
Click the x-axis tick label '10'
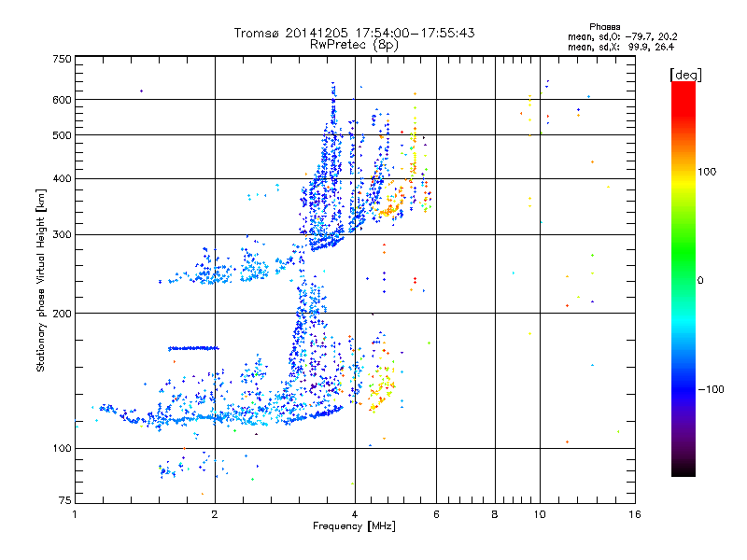coord(540,514)
